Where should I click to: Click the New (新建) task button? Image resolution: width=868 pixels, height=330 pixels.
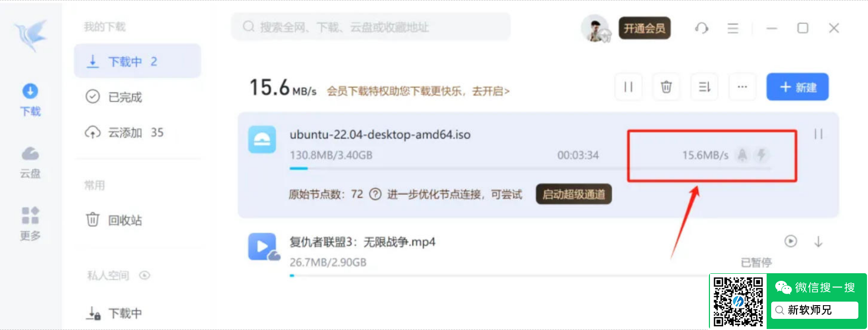798,87
